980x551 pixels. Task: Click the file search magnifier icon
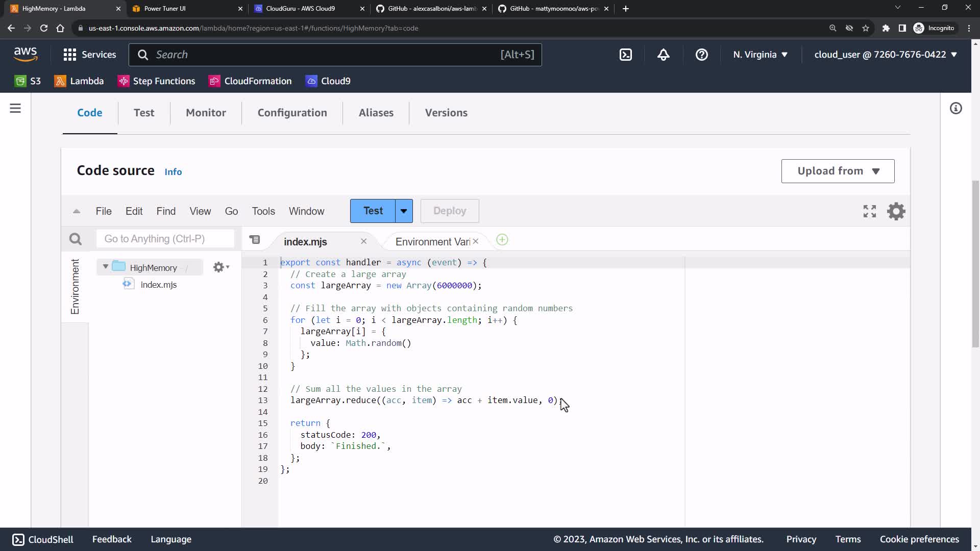pos(76,239)
